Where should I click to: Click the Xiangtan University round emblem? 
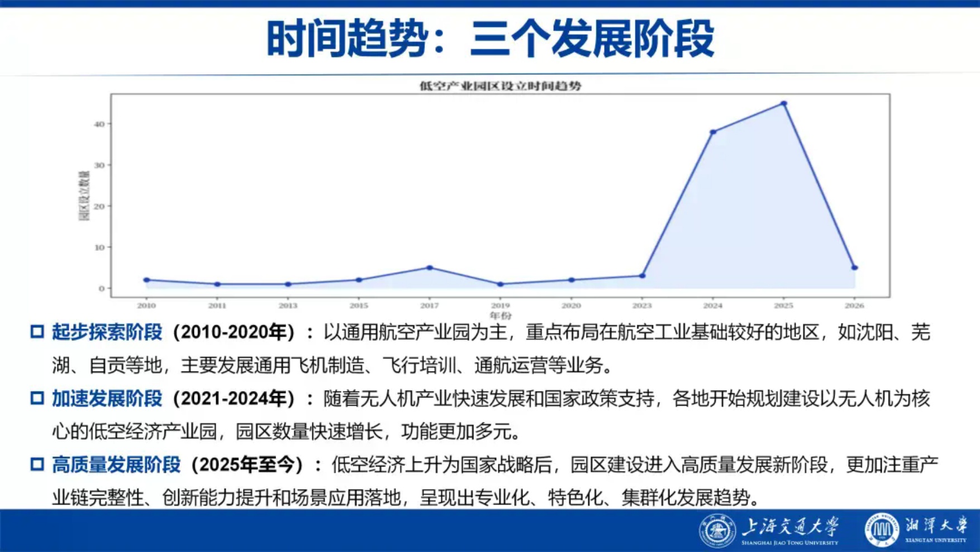[x=882, y=530]
